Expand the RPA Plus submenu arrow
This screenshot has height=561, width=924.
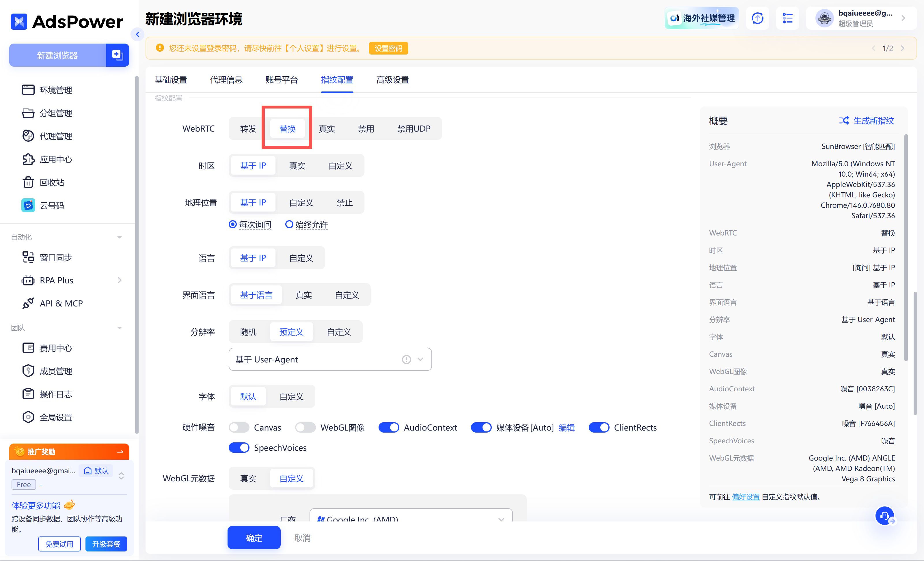(x=120, y=280)
